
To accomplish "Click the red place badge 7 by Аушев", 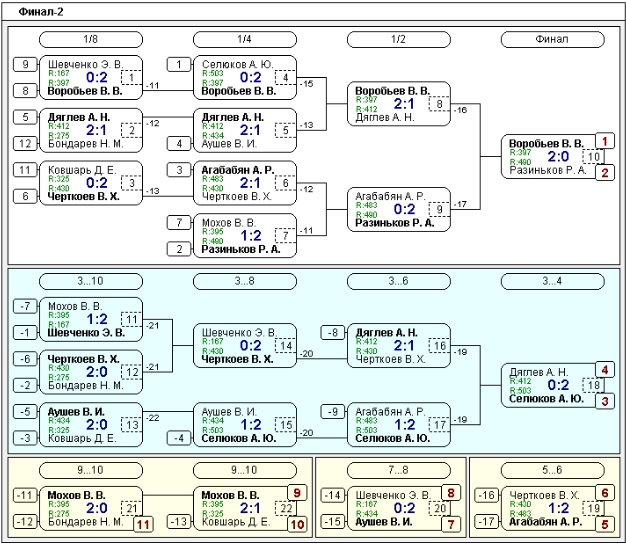I will (451, 524).
